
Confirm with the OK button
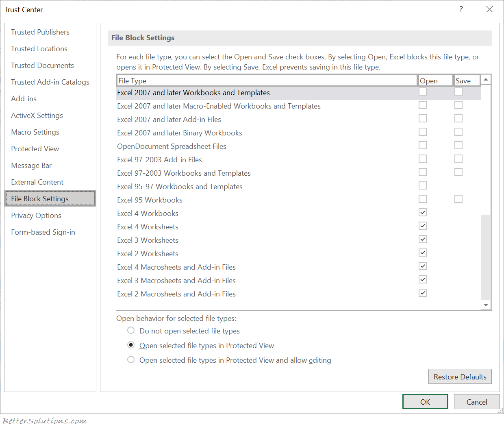[x=425, y=402]
